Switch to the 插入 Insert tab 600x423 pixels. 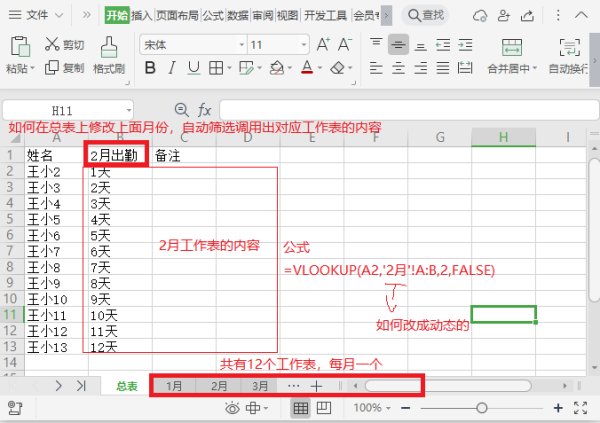point(142,15)
